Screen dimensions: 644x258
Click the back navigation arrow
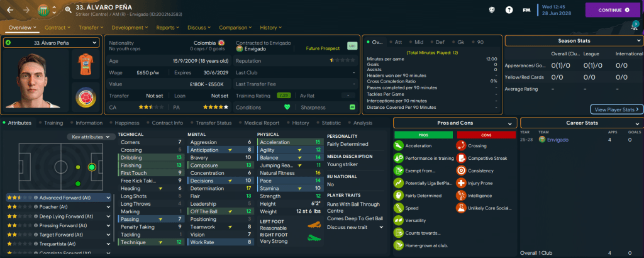[11, 10]
